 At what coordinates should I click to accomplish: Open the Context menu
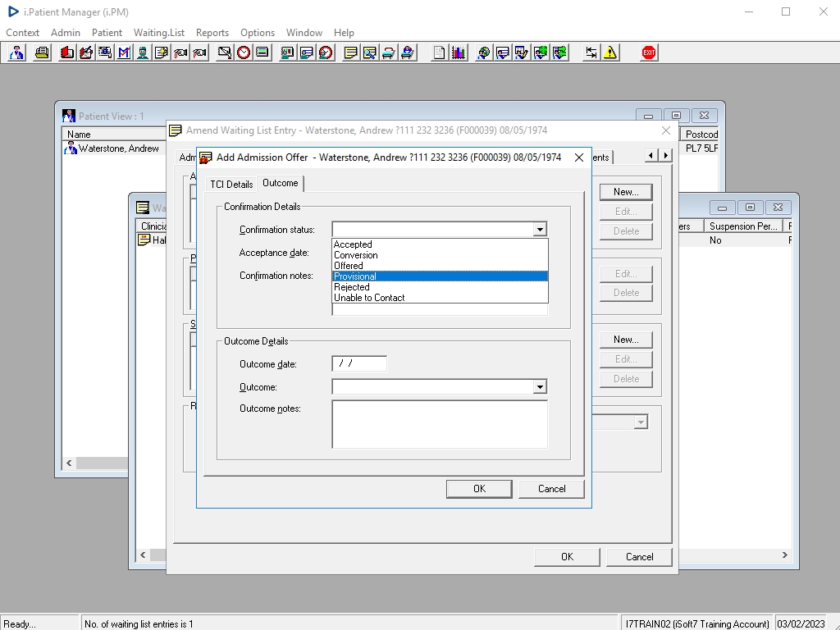click(x=22, y=33)
